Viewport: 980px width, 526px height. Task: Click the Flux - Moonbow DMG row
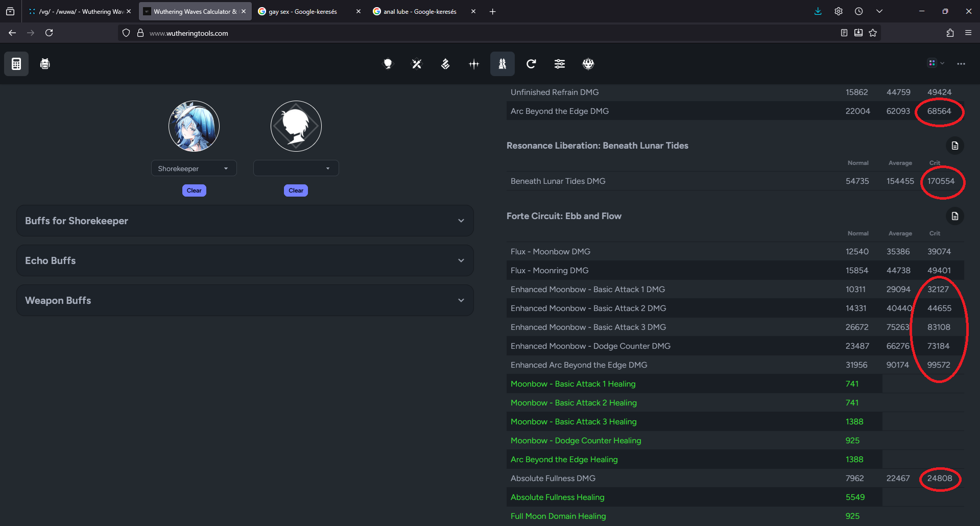(735, 251)
